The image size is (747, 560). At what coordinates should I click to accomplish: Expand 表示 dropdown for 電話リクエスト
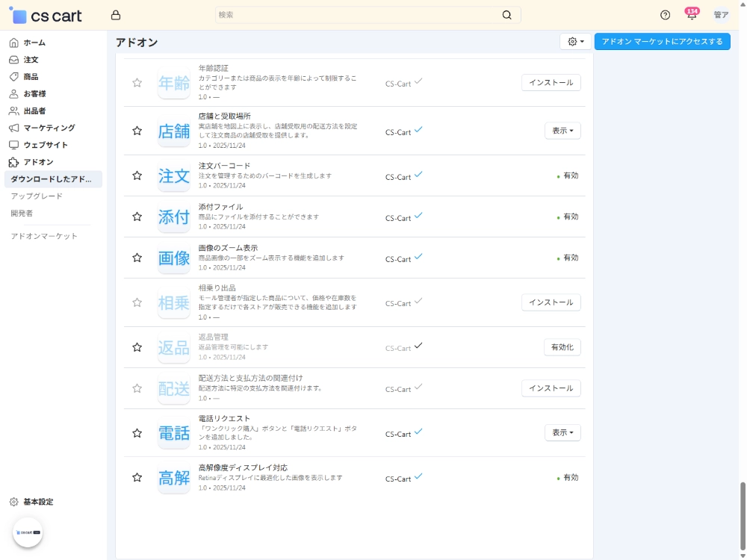[x=562, y=433]
